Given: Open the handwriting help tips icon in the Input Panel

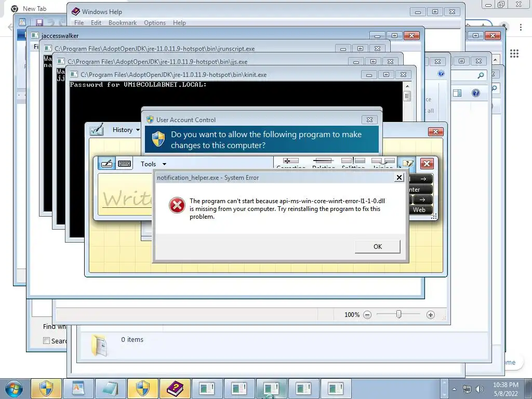Looking at the screenshot, I should [407, 164].
